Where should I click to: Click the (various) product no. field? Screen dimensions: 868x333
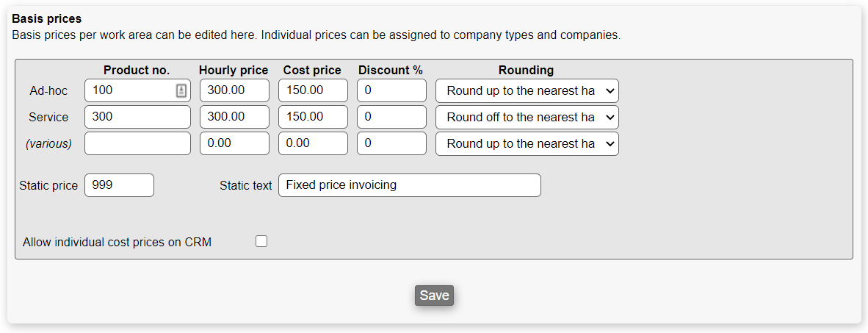point(137,144)
